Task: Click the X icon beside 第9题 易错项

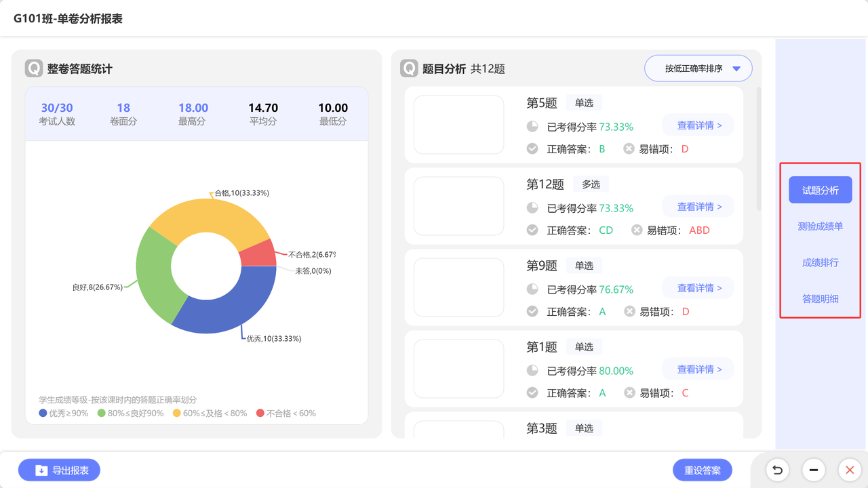Action: coord(629,312)
